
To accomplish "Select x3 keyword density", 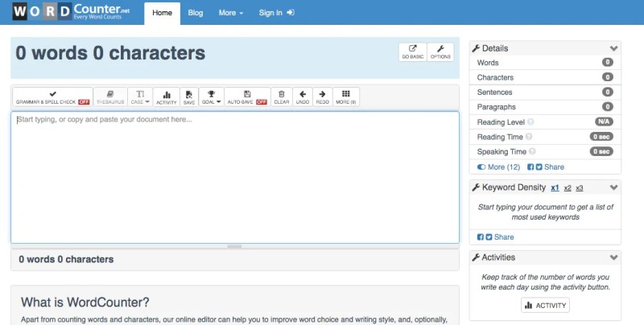I will pyautogui.click(x=579, y=188).
